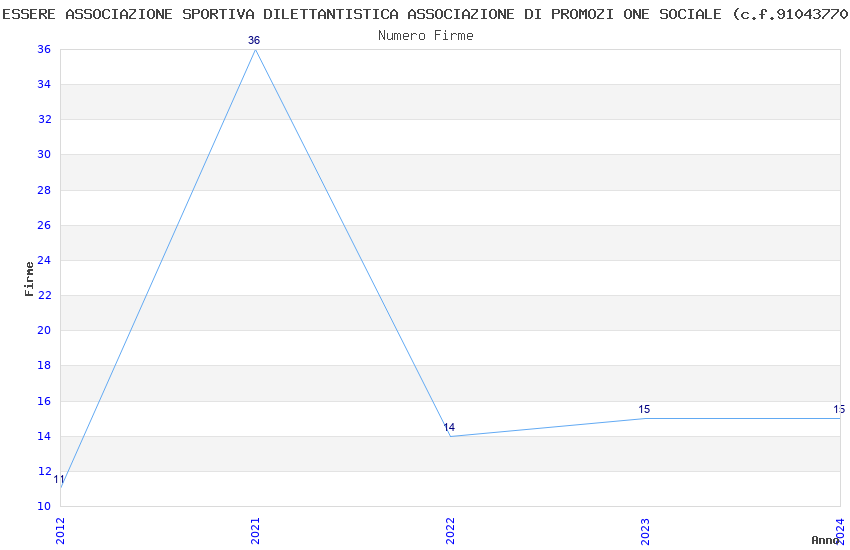
Task: Click the data point value 11 for 2012
Action: pyautogui.click(x=59, y=479)
